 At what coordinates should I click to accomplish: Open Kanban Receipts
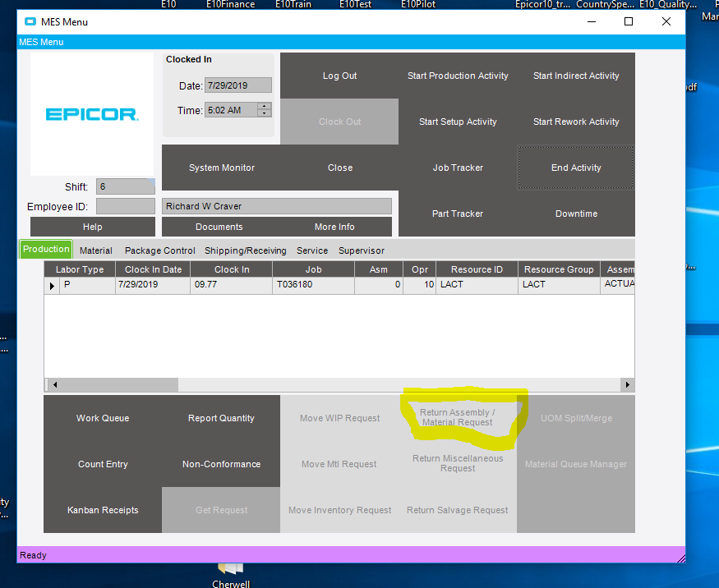point(103,510)
